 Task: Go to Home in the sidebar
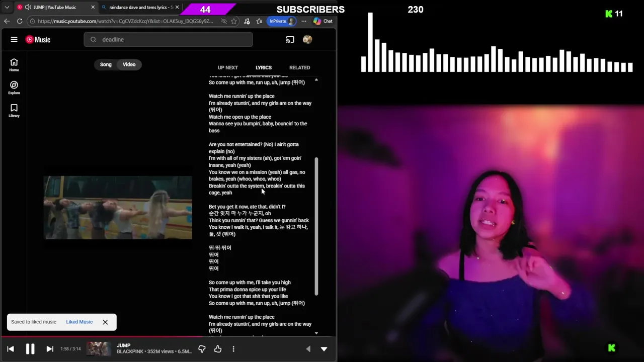(x=14, y=65)
